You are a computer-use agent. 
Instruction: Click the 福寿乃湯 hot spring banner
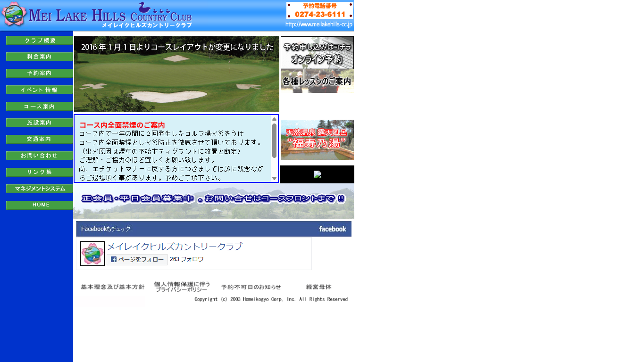point(317,140)
